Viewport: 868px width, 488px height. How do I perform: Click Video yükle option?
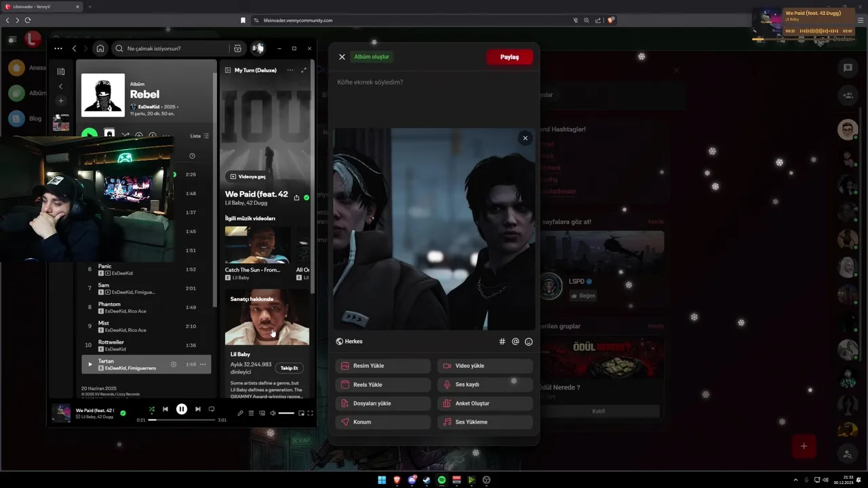point(485,366)
